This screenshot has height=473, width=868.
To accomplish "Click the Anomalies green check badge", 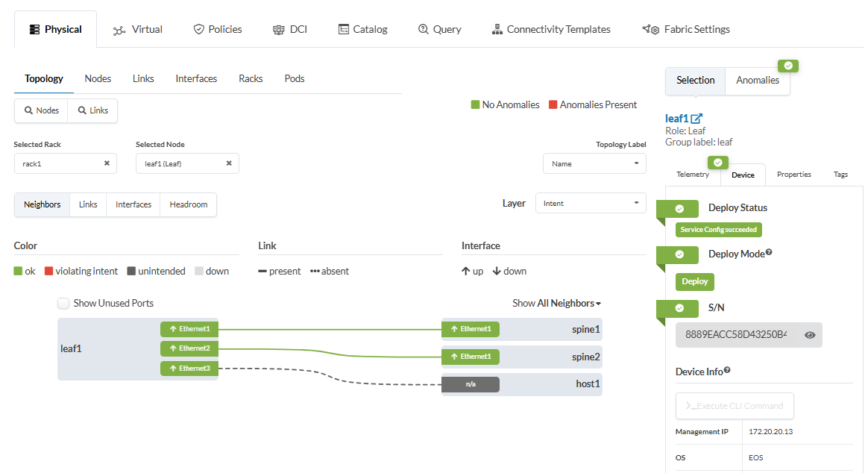I will 788,66.
